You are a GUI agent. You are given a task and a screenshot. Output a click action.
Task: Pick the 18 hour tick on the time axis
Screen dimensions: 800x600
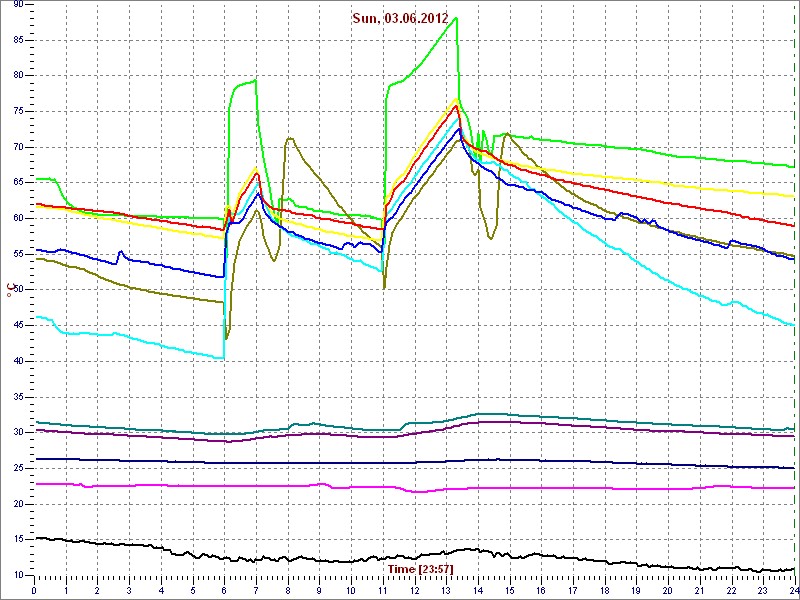point(604,590)
